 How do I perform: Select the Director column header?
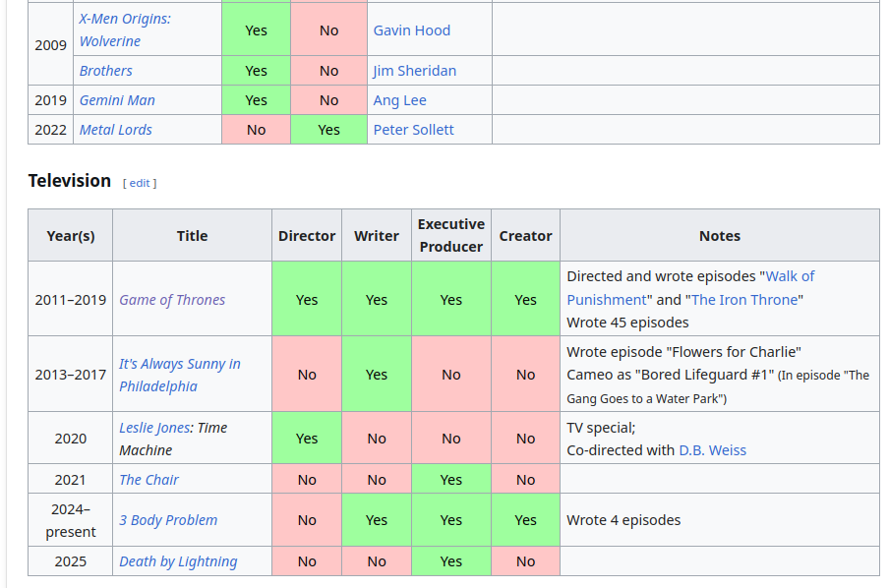click(x=307, y=235)
